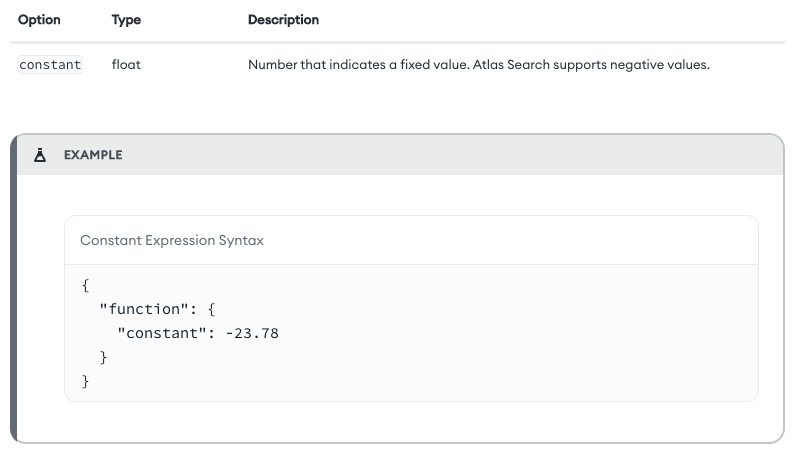This screenshot has height=455, width=799.
Task: Click "Atlas Search supports negative values" sentence
Action: point(590,66)
